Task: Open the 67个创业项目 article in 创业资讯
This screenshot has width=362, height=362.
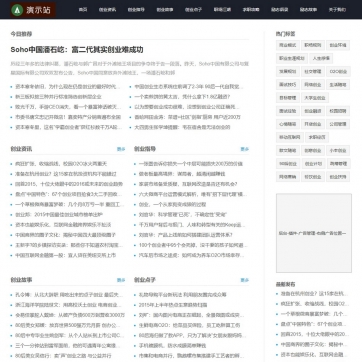Action: (69, 194)
